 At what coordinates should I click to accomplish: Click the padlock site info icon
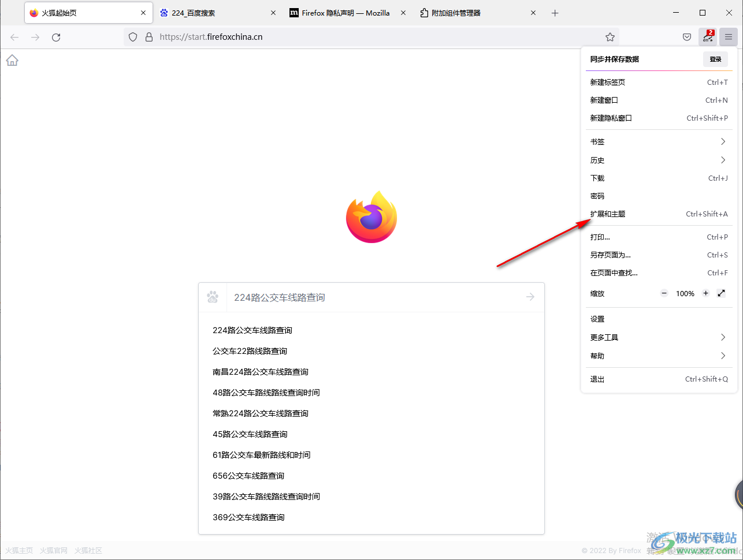point(148,37)
